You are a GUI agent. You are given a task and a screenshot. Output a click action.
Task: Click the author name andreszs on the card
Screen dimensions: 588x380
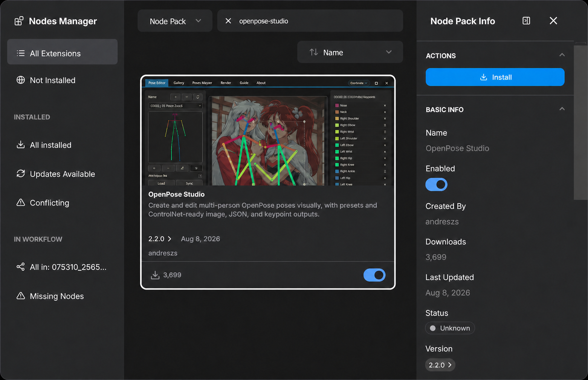pos(163,253)
